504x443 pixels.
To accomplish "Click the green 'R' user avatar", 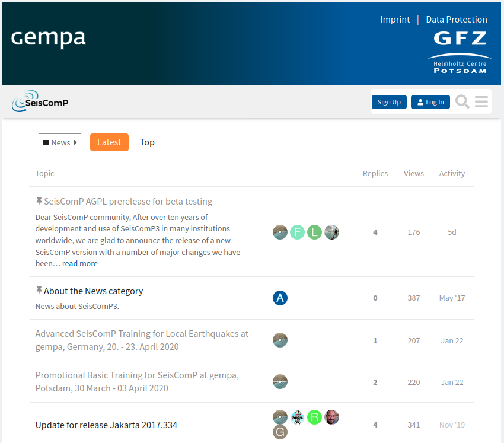I will (314, 417).
